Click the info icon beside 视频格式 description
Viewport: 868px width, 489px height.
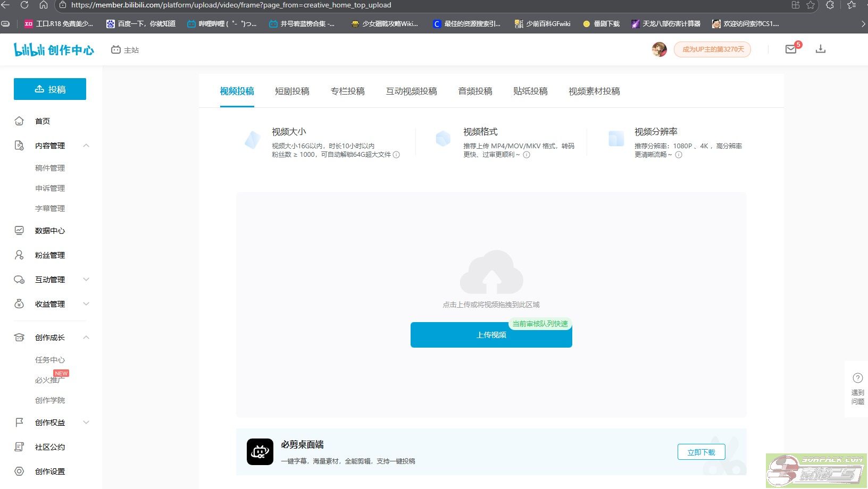click(x=527, y=155)
